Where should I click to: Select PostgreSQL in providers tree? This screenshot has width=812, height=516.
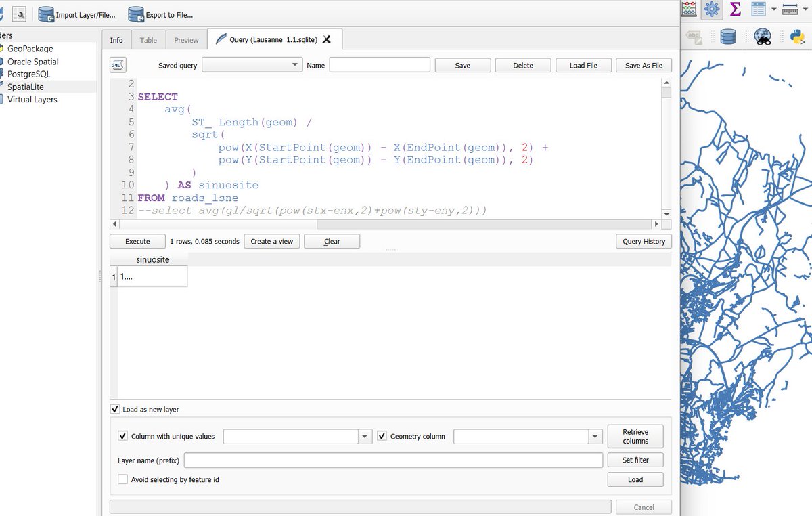coord(28,74)
